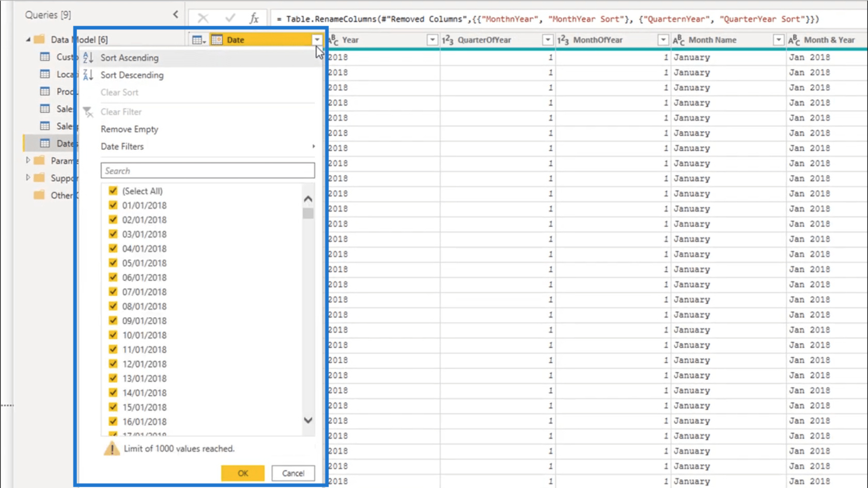Toggle the (Select All) checkbox

[x=113, y=191]
